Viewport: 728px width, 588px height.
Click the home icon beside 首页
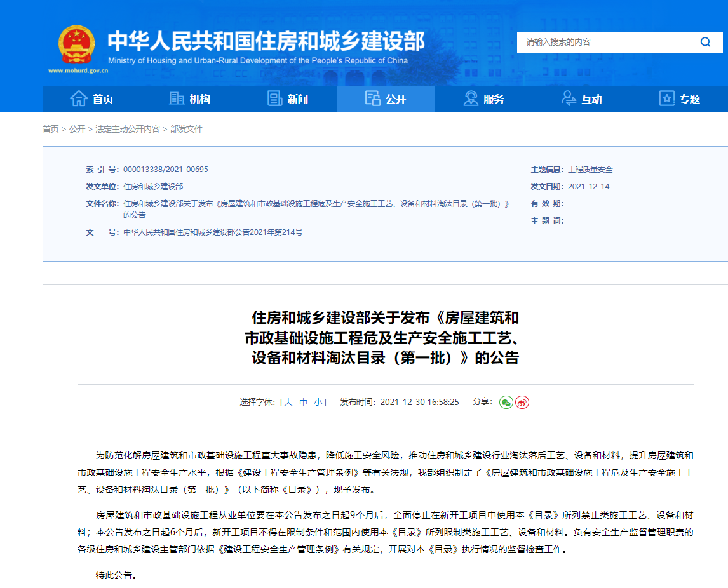coord(78,98)
